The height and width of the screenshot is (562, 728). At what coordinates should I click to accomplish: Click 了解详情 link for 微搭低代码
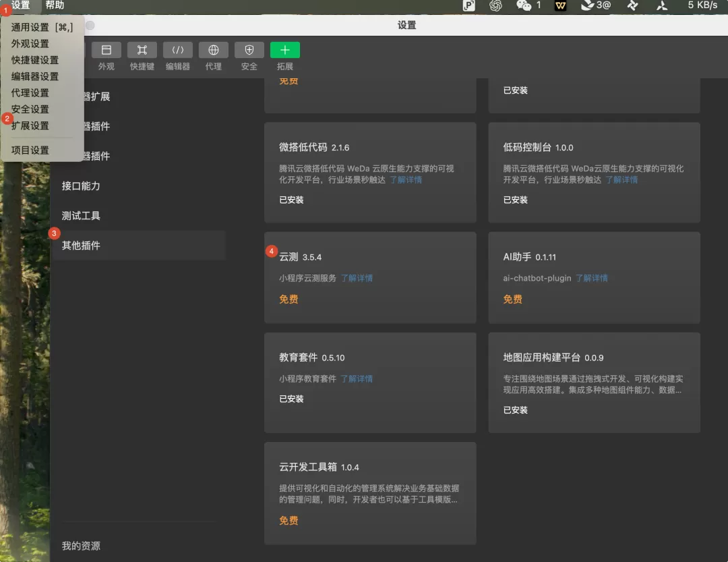[x=406, y=180]
